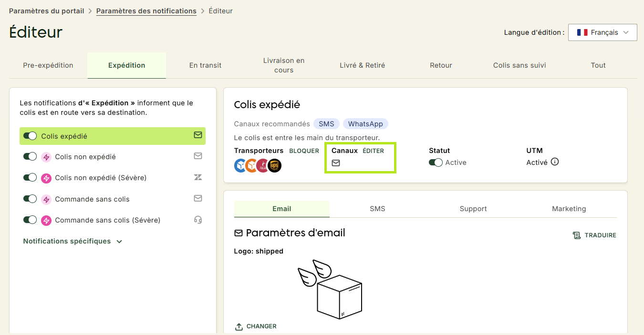Screen dimensions: 644x335
Task: Click email icon on Colis non expédié row
Action: click(198, 156)
